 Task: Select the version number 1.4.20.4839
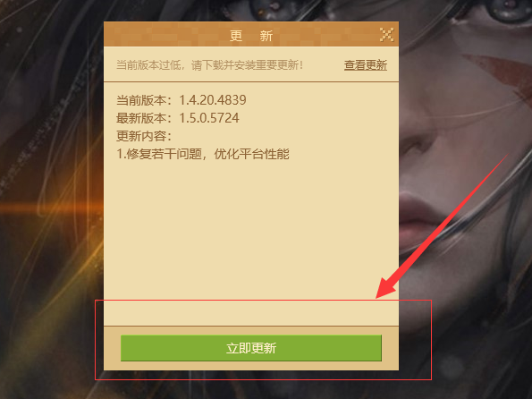tap(213, 100)
